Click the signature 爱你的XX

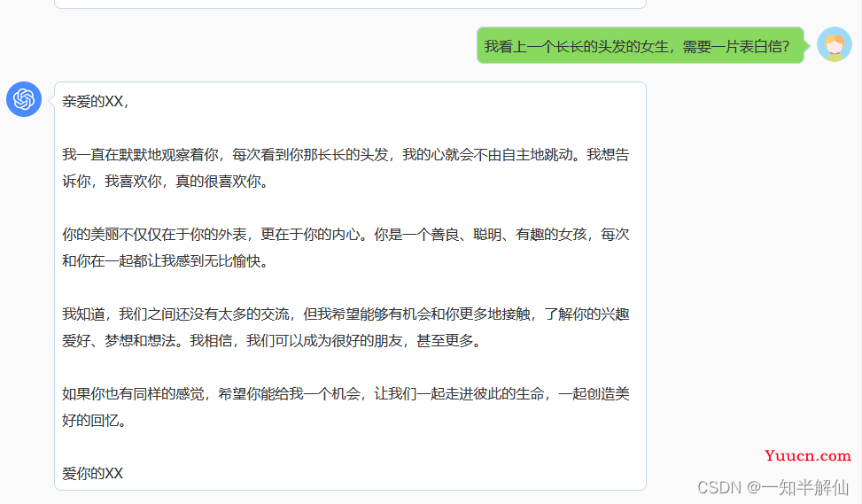[x=92, y=473]
